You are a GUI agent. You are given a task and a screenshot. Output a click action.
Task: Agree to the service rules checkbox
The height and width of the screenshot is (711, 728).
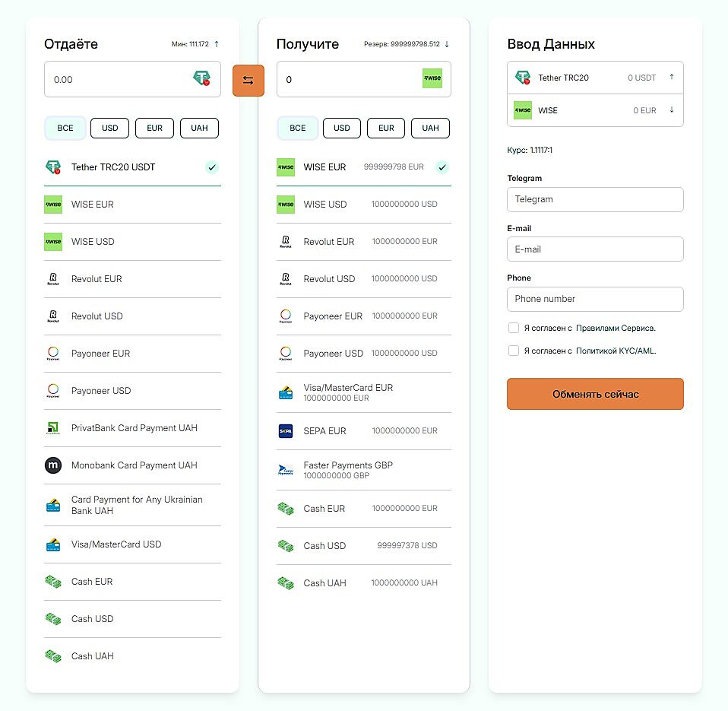click(514, 328)
